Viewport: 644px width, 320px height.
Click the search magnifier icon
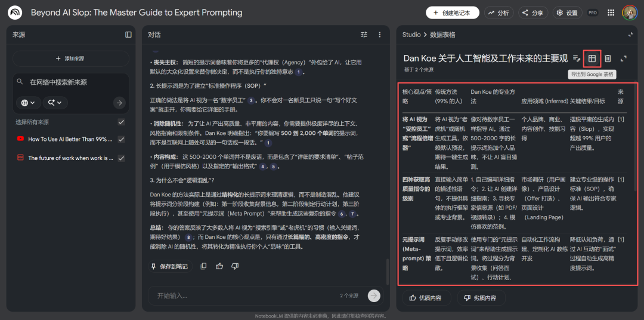20,82
